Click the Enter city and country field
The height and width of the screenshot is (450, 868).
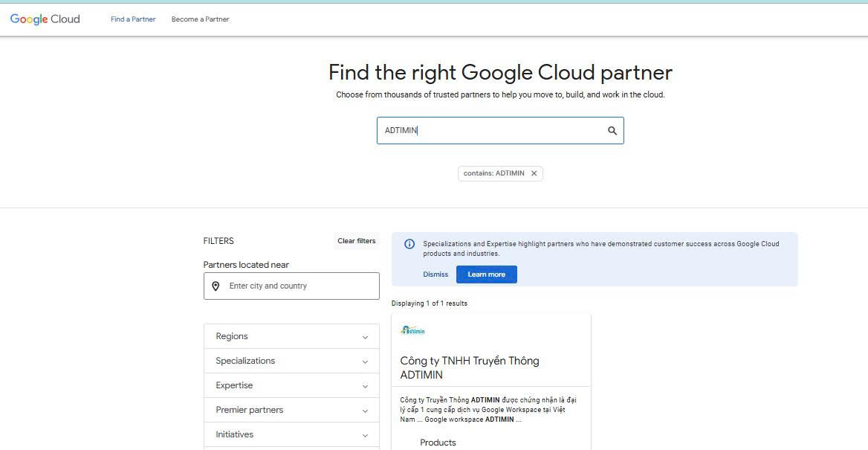[x=297, y=286]
